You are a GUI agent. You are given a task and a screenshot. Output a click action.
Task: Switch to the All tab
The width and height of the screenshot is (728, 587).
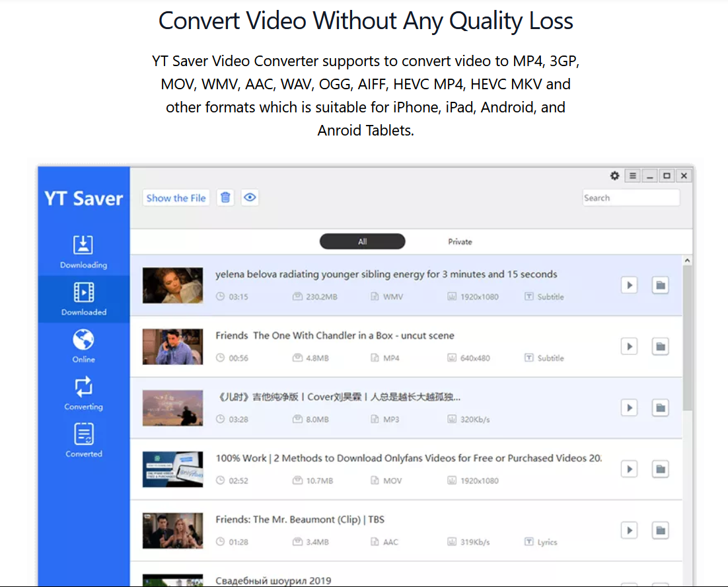point(362,241)
